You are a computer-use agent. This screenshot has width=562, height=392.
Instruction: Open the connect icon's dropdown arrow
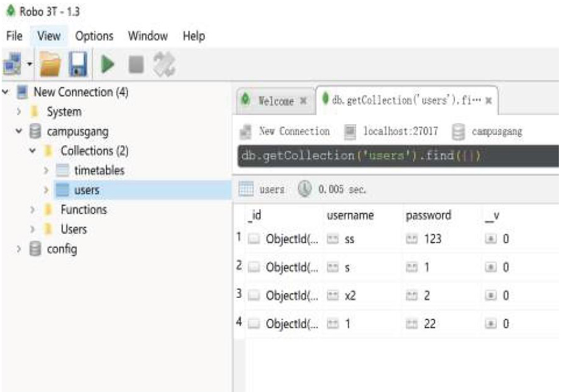coord(30,64)
